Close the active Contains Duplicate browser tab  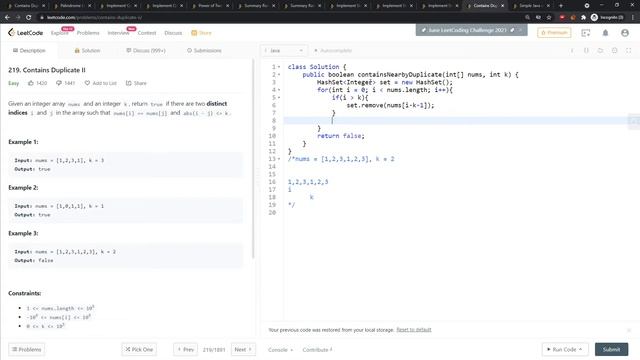tap(502, 6)
